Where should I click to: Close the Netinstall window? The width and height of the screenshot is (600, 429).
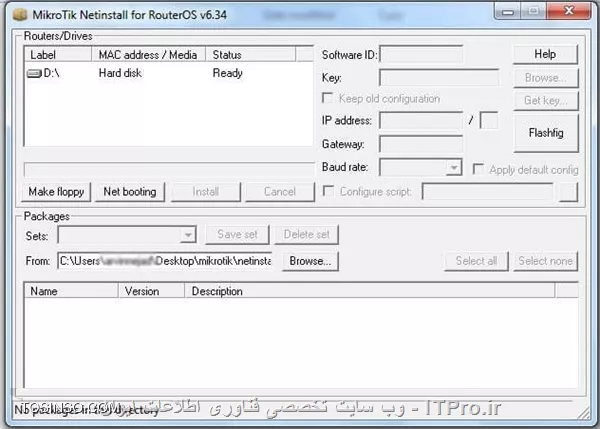coord(569,11)
